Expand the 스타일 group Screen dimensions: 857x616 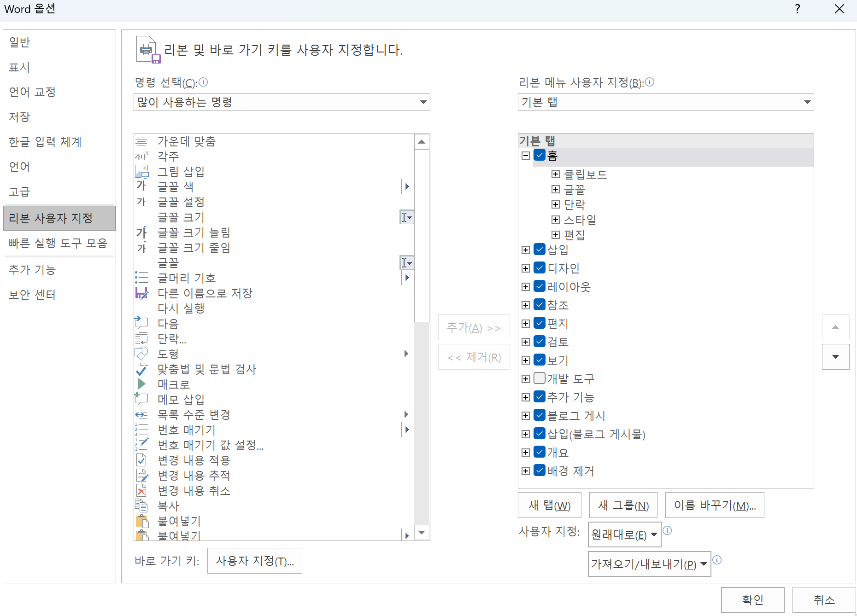click(556, 220)
